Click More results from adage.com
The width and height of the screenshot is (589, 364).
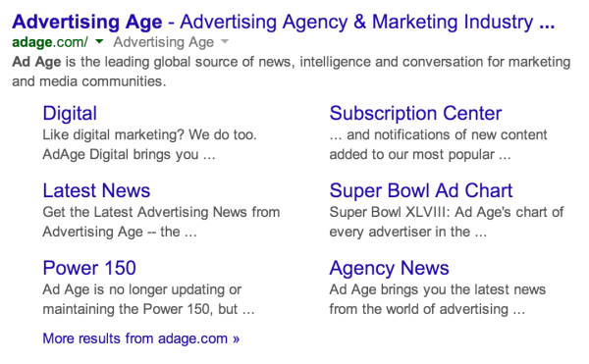tap(140, 338)
